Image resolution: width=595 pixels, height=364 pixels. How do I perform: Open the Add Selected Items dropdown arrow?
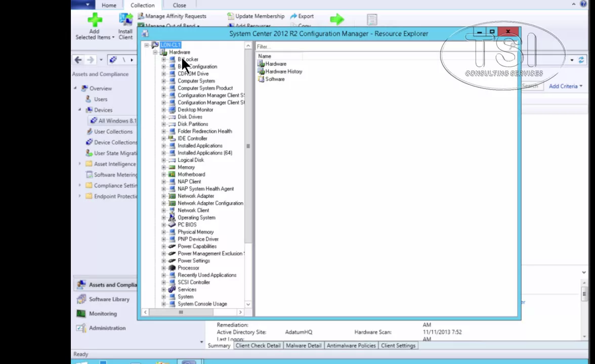point(113,37)
